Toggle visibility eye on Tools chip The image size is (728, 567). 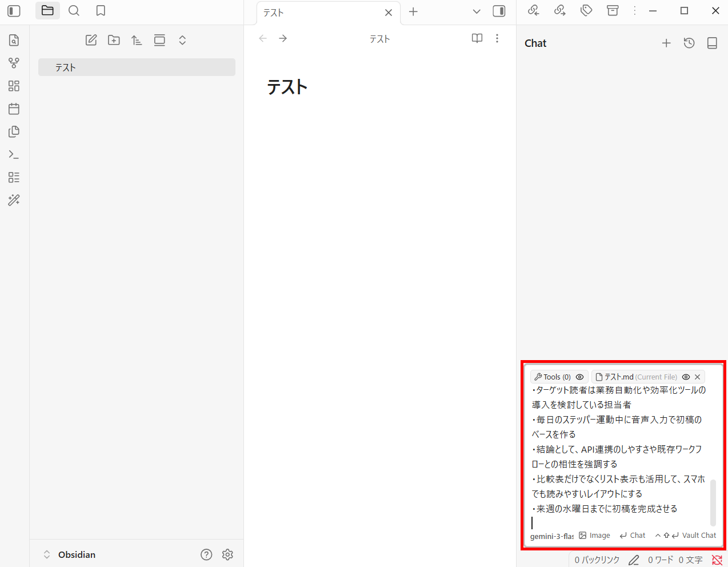click(579, 377)
